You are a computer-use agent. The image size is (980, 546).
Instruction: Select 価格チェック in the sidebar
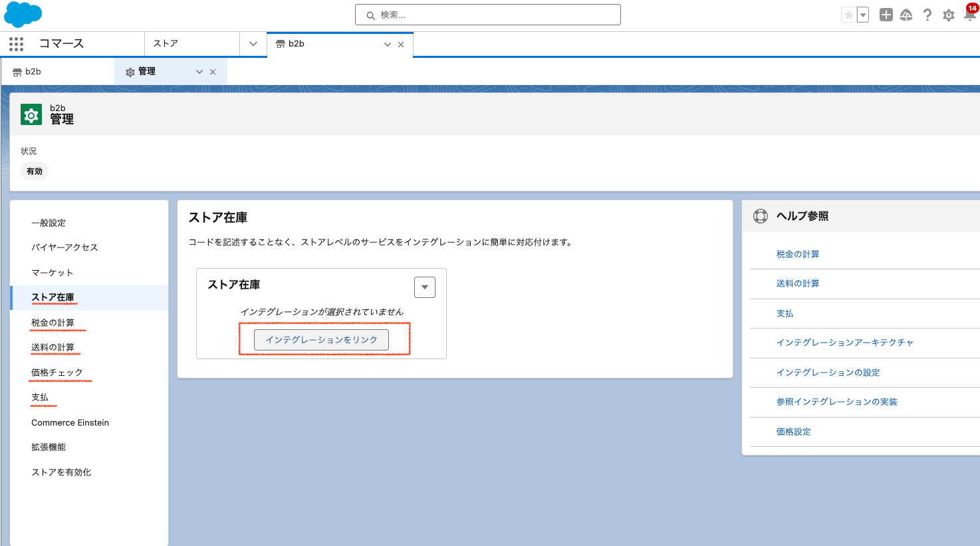(56, 372)
